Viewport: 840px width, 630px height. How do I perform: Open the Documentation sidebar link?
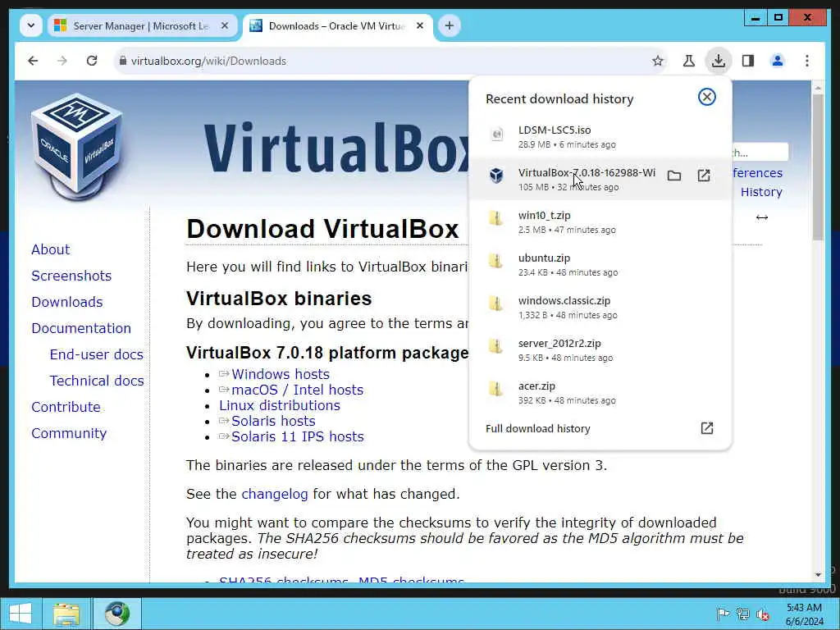[x=81, y=328]
